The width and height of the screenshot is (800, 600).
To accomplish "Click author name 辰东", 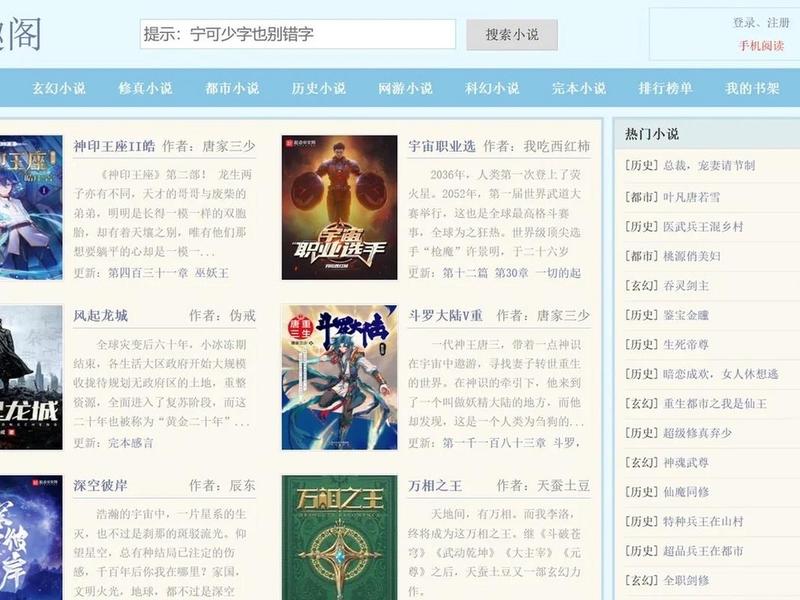I will (x=242, y=486).
